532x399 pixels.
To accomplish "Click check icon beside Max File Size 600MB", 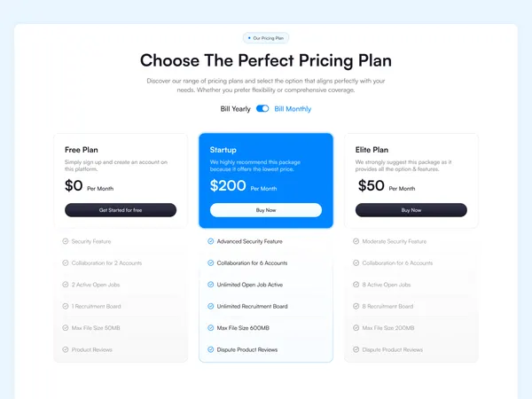I will (x=211, y=328).
